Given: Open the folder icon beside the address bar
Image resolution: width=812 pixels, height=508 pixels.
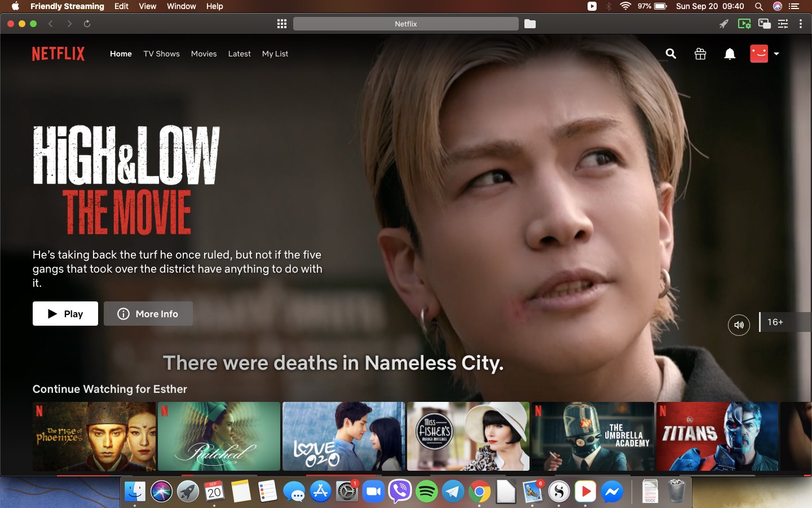Looking at the screenshot, I should click(530, 24).
